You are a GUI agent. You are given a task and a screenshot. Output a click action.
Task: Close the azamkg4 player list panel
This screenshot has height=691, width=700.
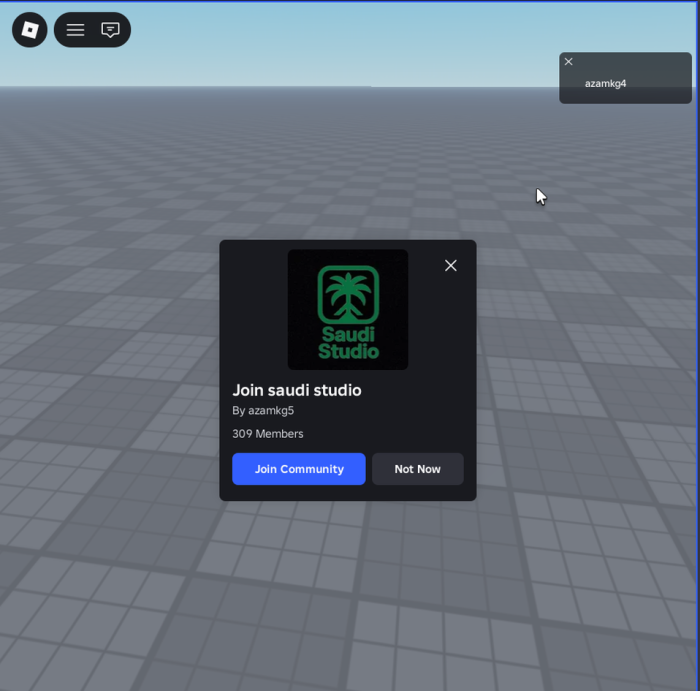(x=568, y=62)
